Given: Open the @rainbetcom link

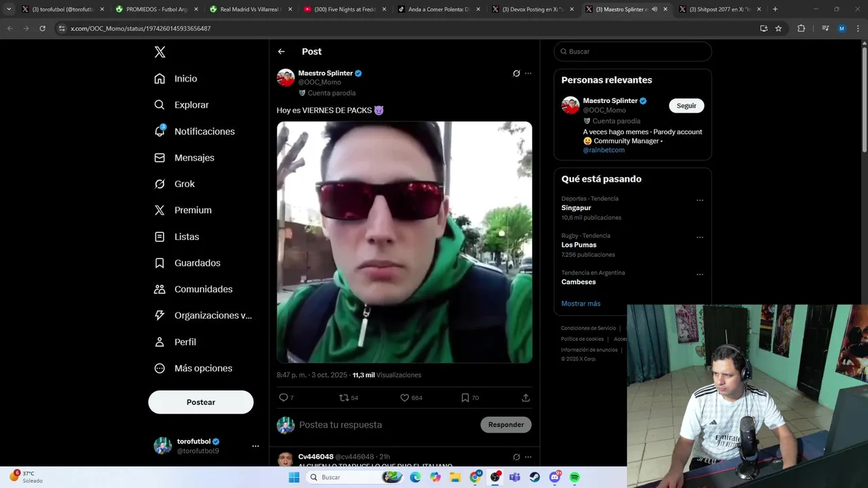Looking at the screenshot, I should coord(604,150).
